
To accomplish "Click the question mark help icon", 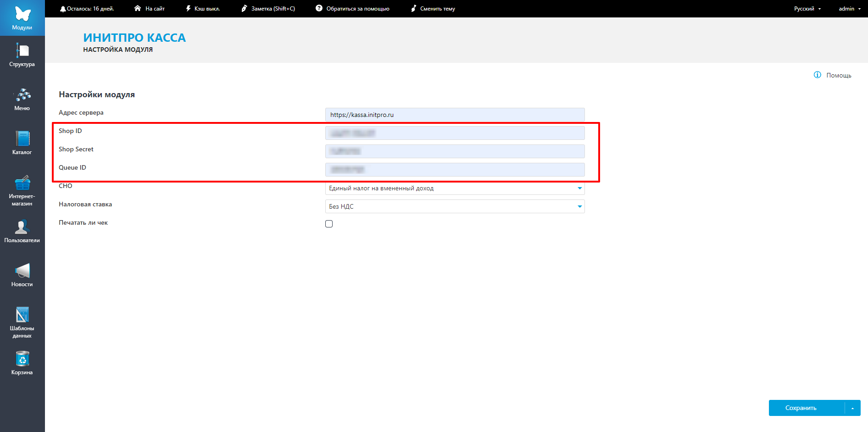I will tap(319, 8).
